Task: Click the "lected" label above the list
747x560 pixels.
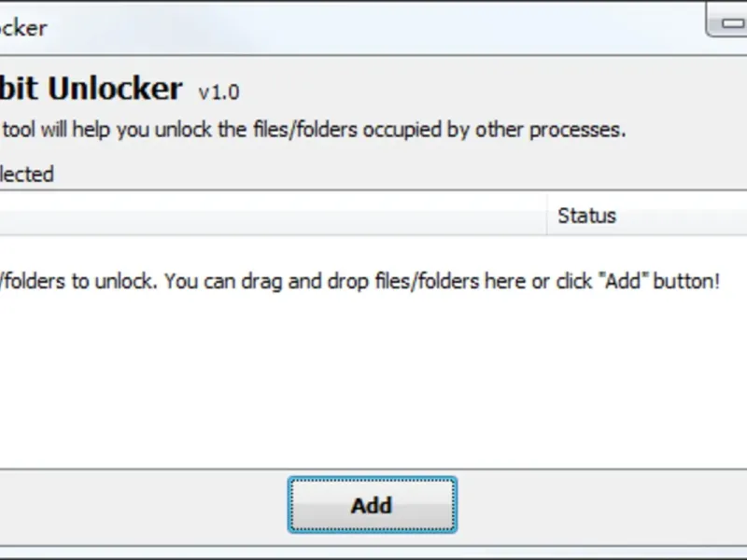Action: [x=26, y=174]
